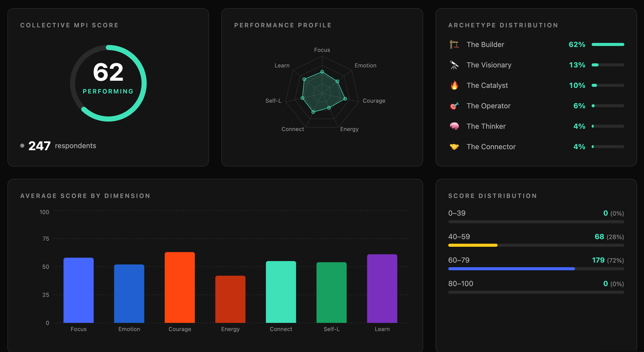Click the gray dot beside 247 respondents
The image size is (644, 352).
tap(22, 146)
